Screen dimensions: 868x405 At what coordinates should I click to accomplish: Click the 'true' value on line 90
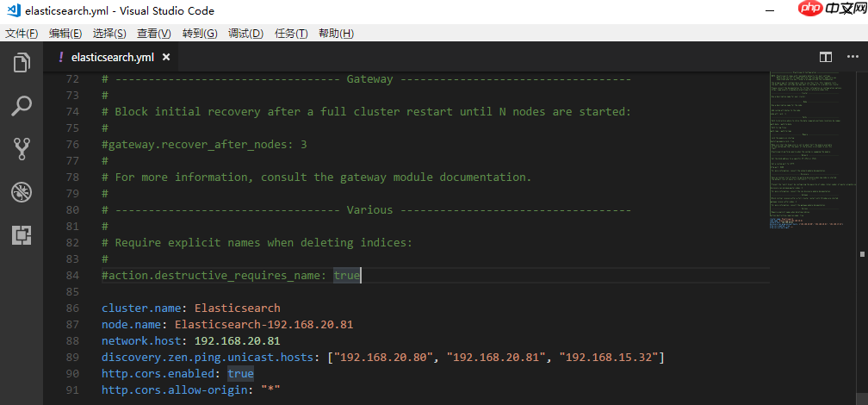point(241,373)
